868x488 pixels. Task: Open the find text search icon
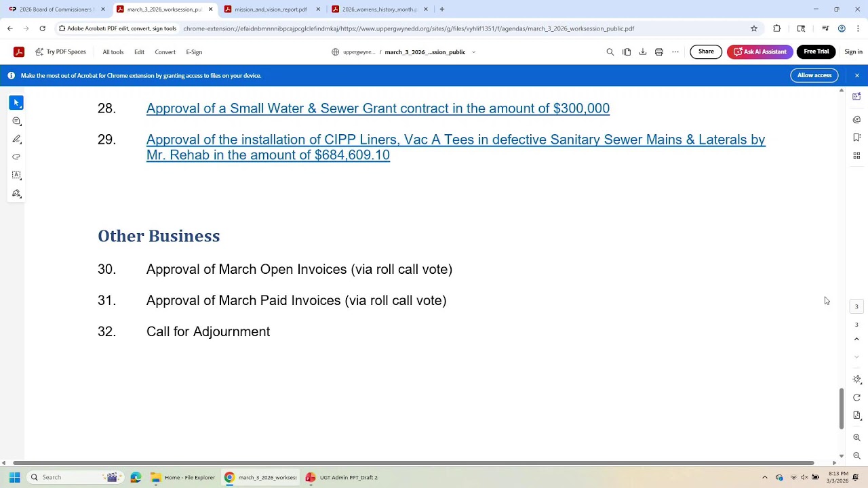pos(610,52)
